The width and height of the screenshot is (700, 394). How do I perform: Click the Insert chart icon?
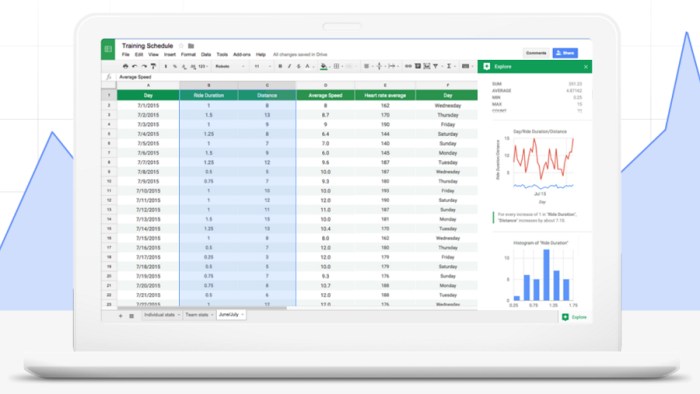(427, 66)
